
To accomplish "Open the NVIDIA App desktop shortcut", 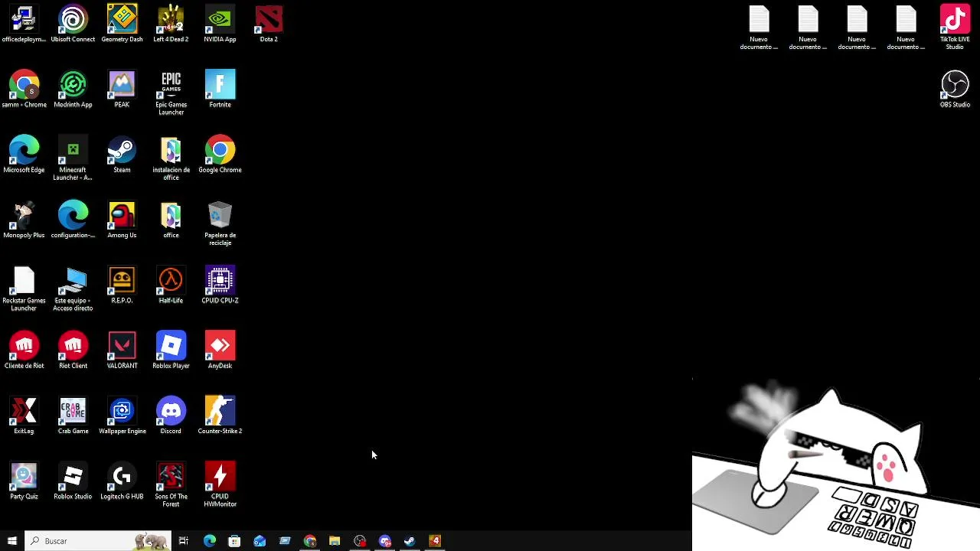I will pos(220,24).
